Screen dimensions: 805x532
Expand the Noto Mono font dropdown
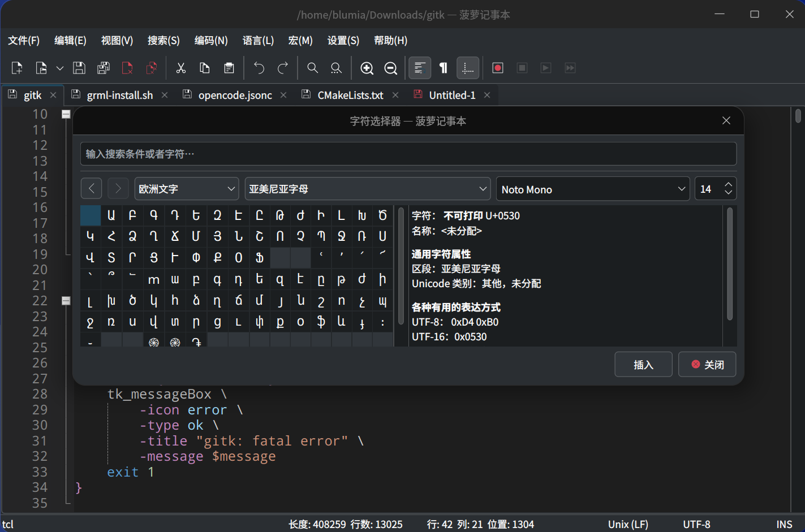[592, 189]
